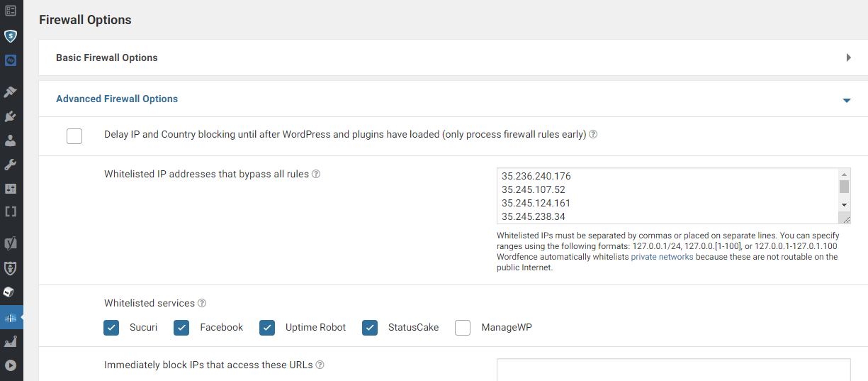
Task: Click the play circle sidebar icon
Action: (x=11, y=366)
